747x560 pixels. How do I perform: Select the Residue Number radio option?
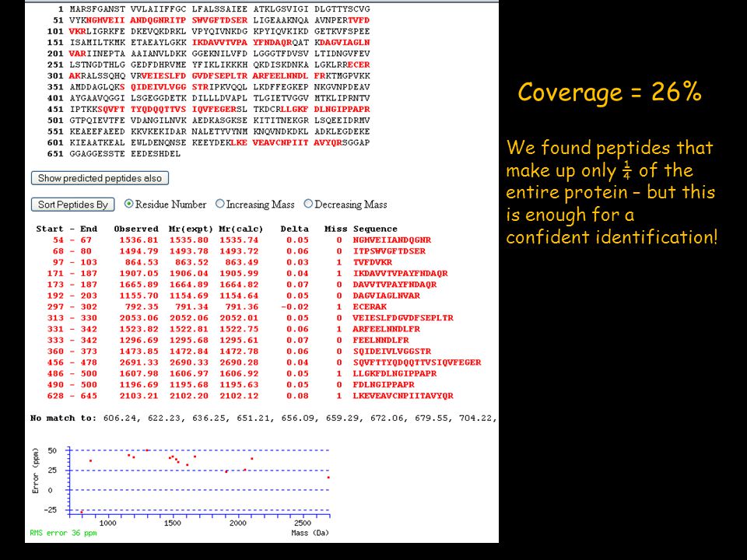click(x=128, y=204)
